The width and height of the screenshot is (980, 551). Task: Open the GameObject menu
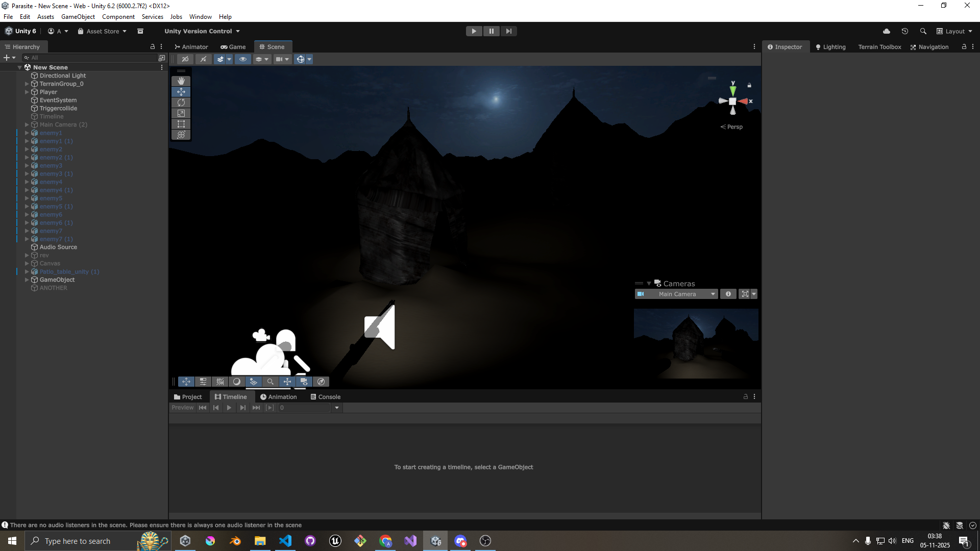pos(78,17)
